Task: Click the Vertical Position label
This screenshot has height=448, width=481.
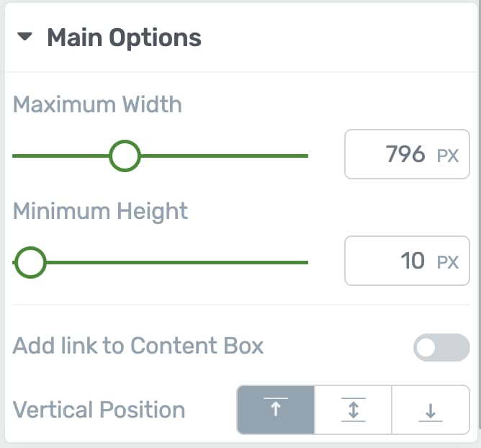Action: point(99,410)
